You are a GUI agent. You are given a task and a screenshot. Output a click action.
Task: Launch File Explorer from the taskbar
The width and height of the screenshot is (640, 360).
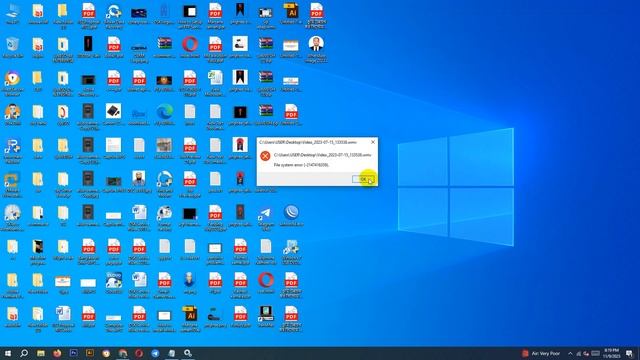click(x=41, y=353)
